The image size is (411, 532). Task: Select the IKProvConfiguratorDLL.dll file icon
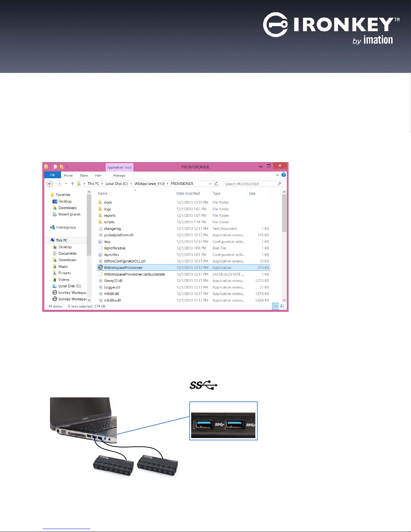tap(100, 261)
